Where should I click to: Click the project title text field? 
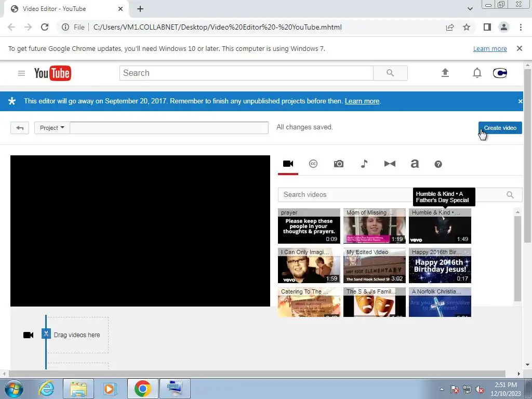click(169, 128)
